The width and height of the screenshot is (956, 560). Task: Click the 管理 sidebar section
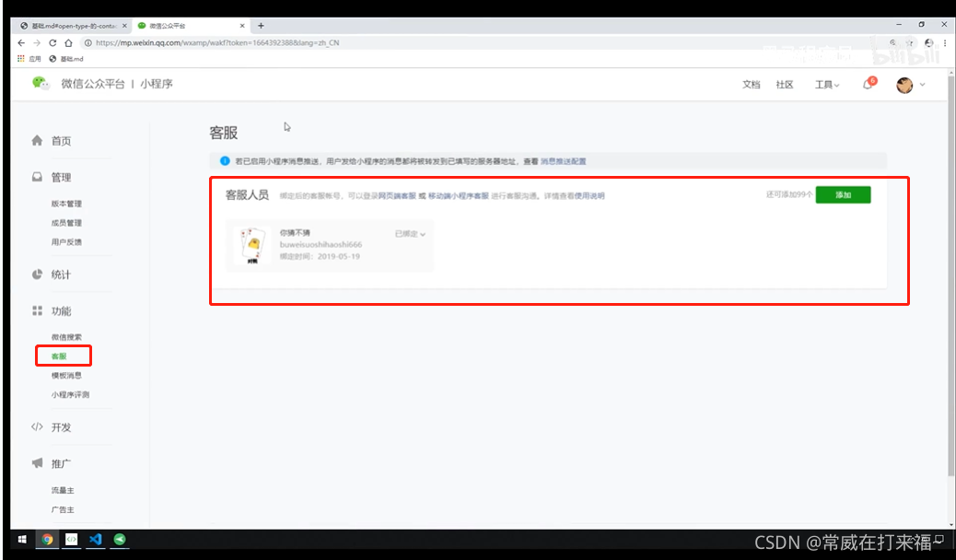(61, 178)
